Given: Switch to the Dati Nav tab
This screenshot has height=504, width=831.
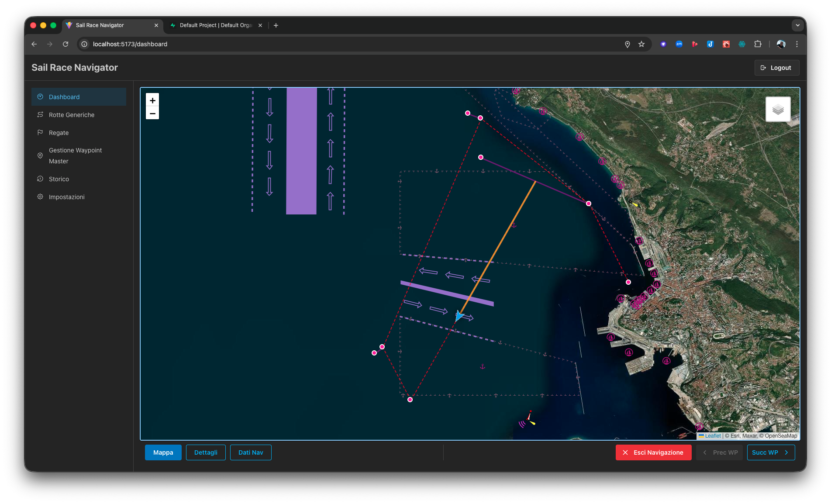Looking at the screenshot, I should 251,452.
